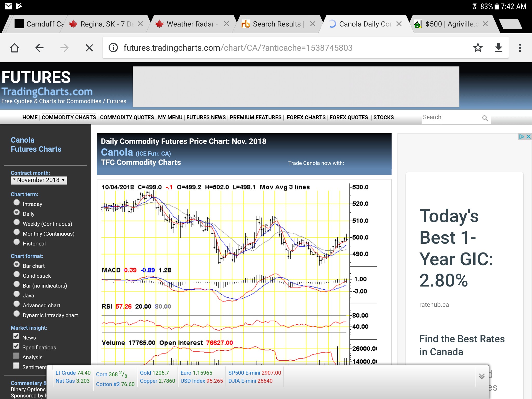The width and height of the screenshot is (532, 399).
Task: Open a new browser tab
Action: (510, 24)
